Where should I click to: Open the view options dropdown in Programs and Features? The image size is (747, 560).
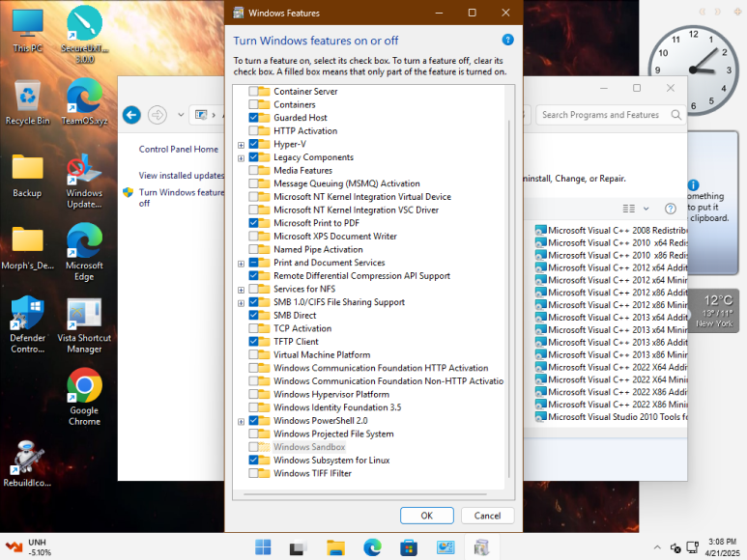(646, 209)
